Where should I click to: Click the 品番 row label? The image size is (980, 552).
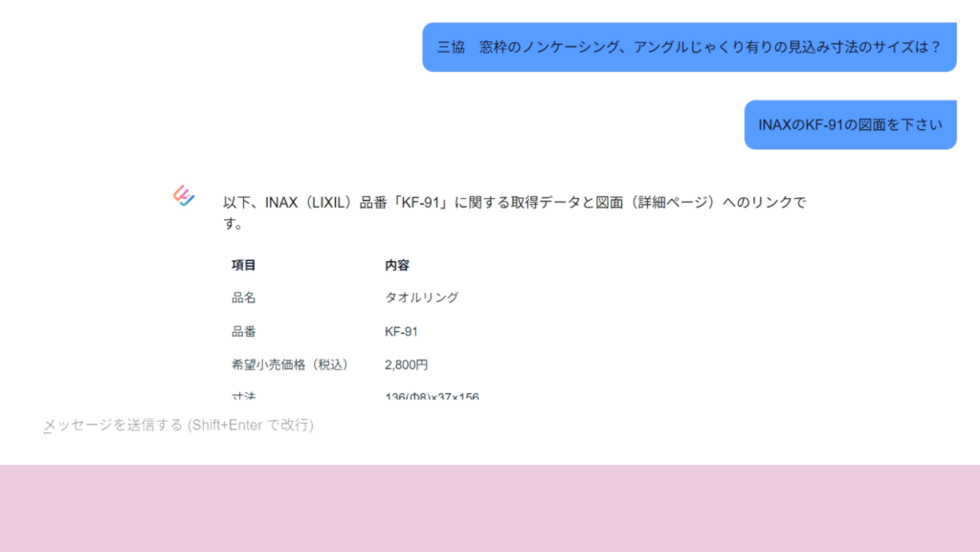pyautogui.click(x=243, y=331)
